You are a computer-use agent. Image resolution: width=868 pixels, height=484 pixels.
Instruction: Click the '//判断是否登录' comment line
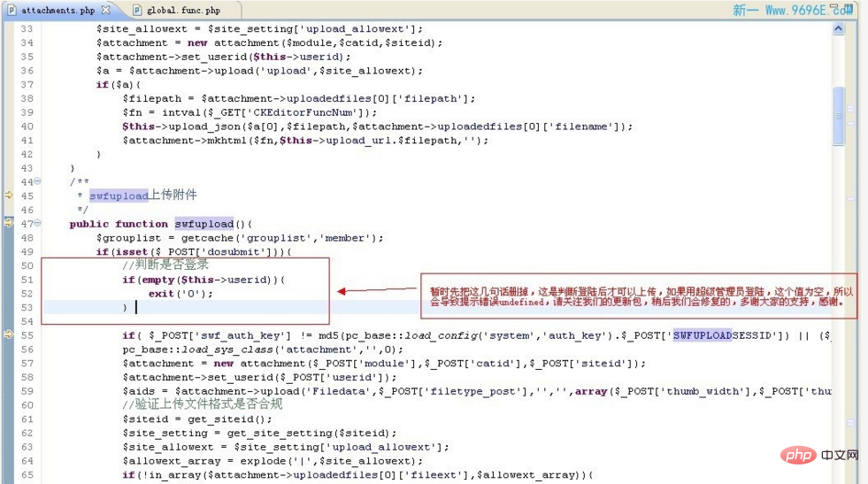(165, 265)
